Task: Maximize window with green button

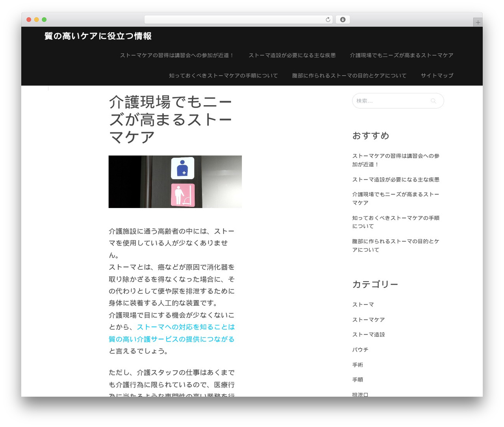Action: click(44, 20)
